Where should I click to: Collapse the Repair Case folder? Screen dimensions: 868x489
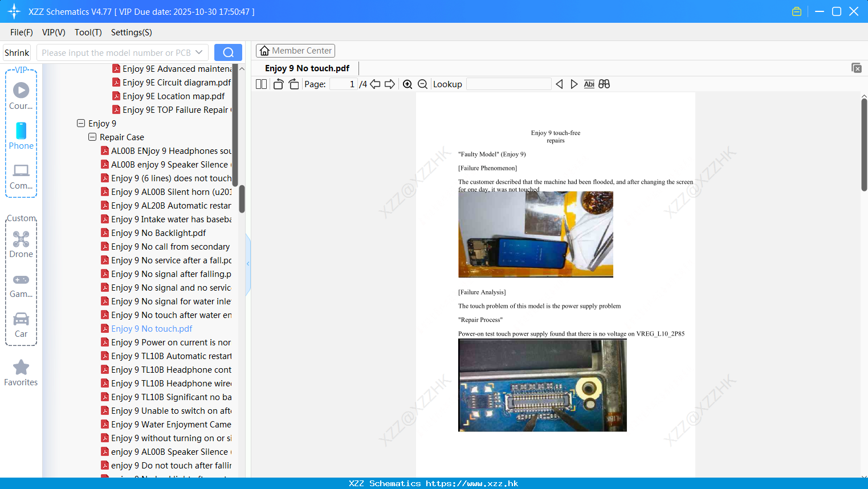coord(92,137)
